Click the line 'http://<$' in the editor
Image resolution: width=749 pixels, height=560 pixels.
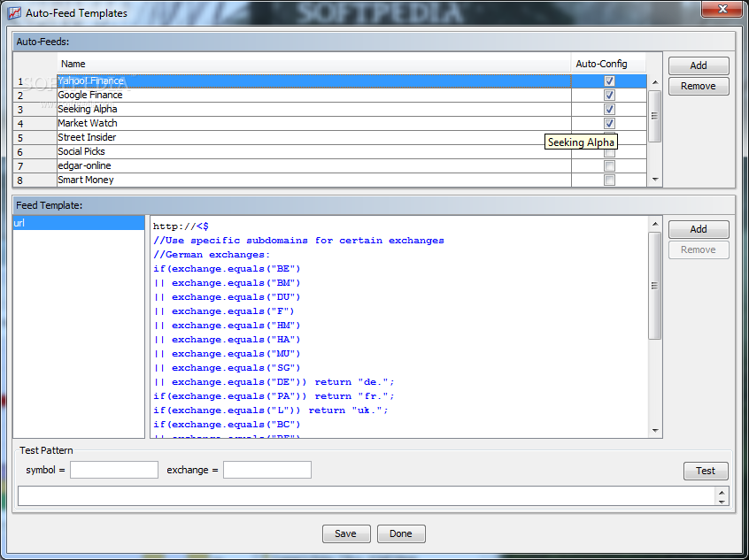pos(181,226)
